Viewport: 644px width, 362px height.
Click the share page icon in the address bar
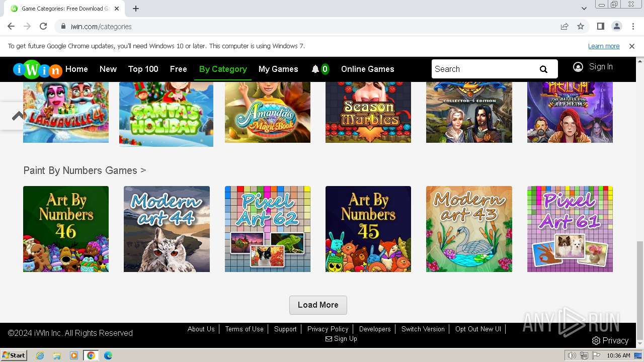(x=565, y=26)
